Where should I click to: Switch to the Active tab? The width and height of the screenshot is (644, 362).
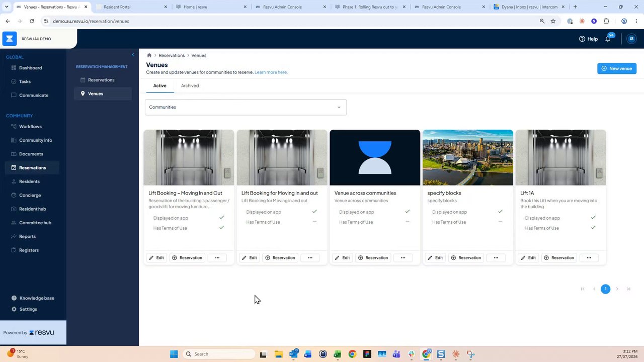click(160, 85)
